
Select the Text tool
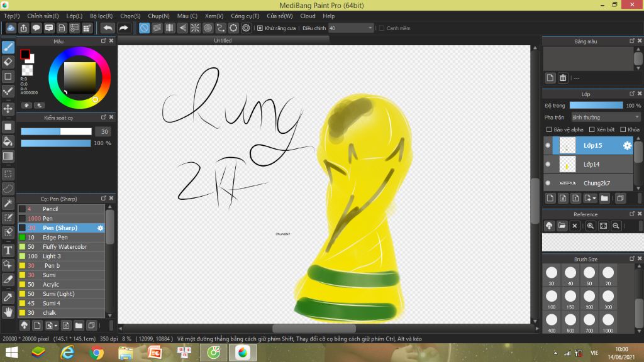coord(8,250)
